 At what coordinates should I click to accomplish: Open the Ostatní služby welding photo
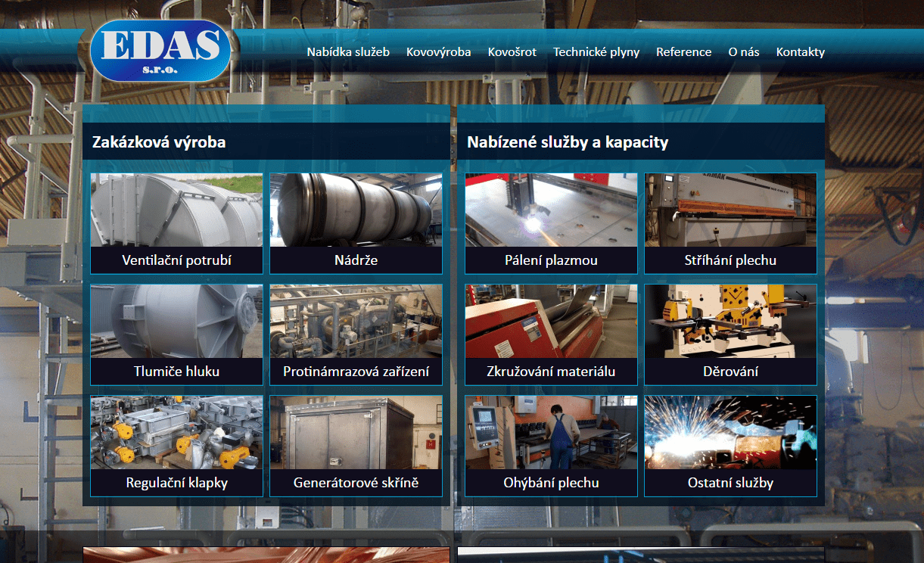click(730, 433)
